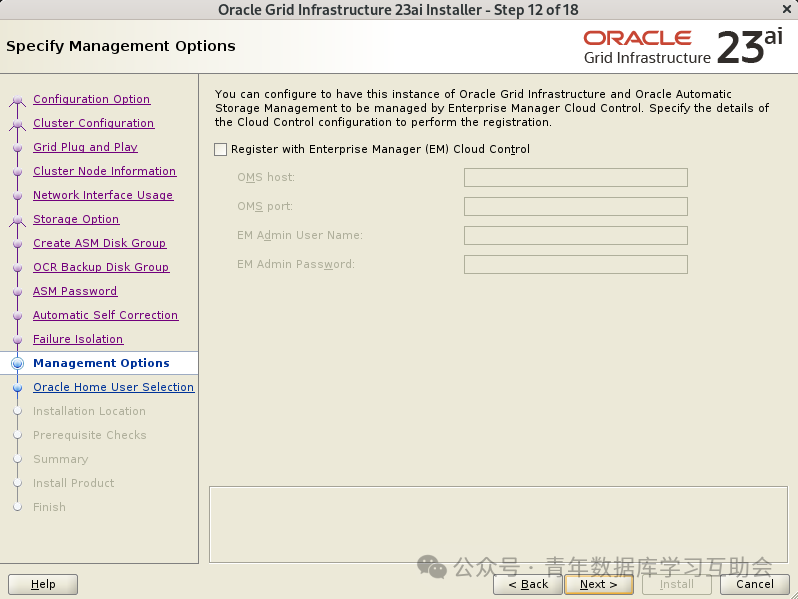Click the Back button
798x599 pixels.
(x=528, y=584)
